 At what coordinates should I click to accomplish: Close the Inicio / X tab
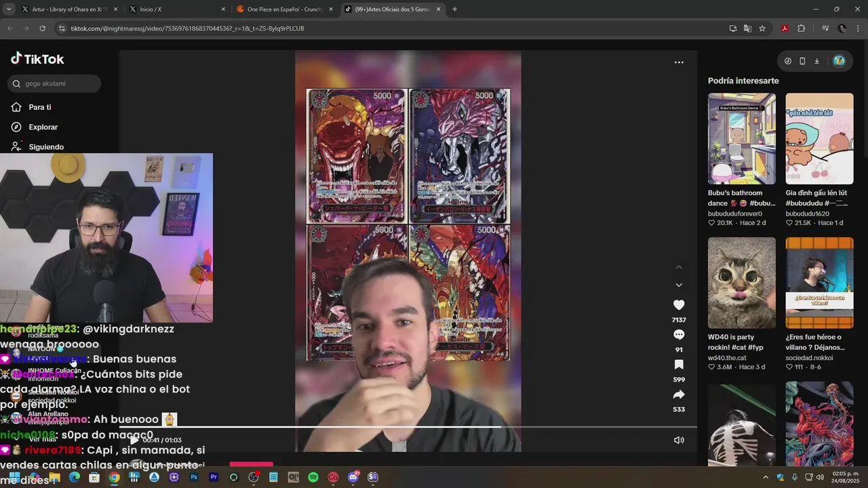click(x=223, y=9)
